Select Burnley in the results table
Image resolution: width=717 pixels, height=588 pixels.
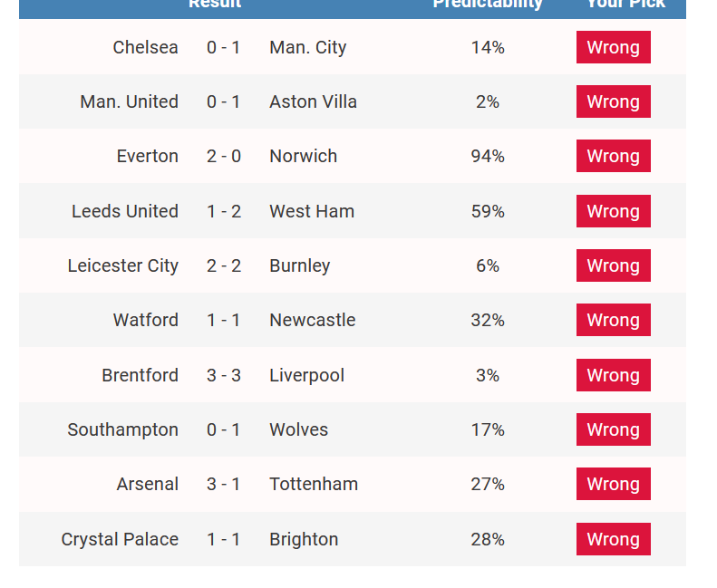[299, 265]
